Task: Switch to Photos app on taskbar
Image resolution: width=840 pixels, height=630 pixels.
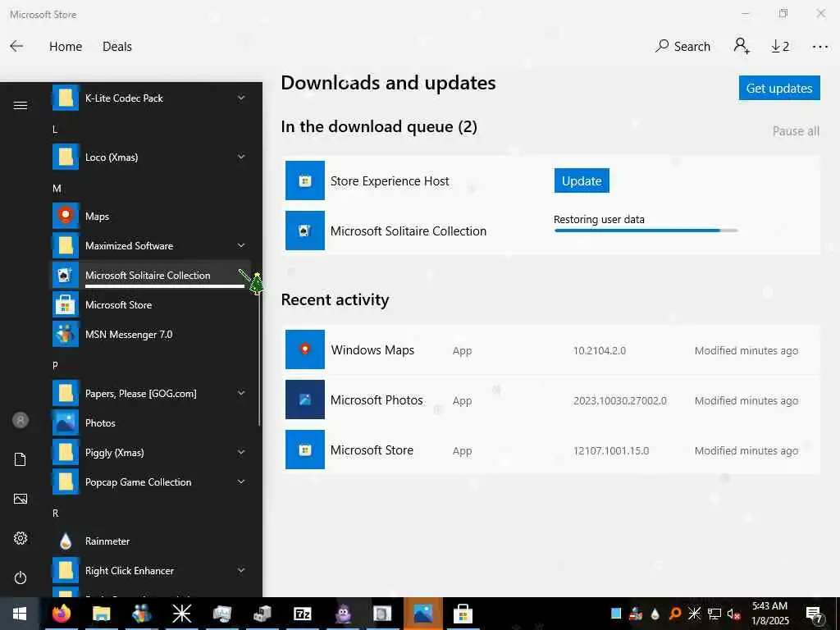Action: click(422, 614)
